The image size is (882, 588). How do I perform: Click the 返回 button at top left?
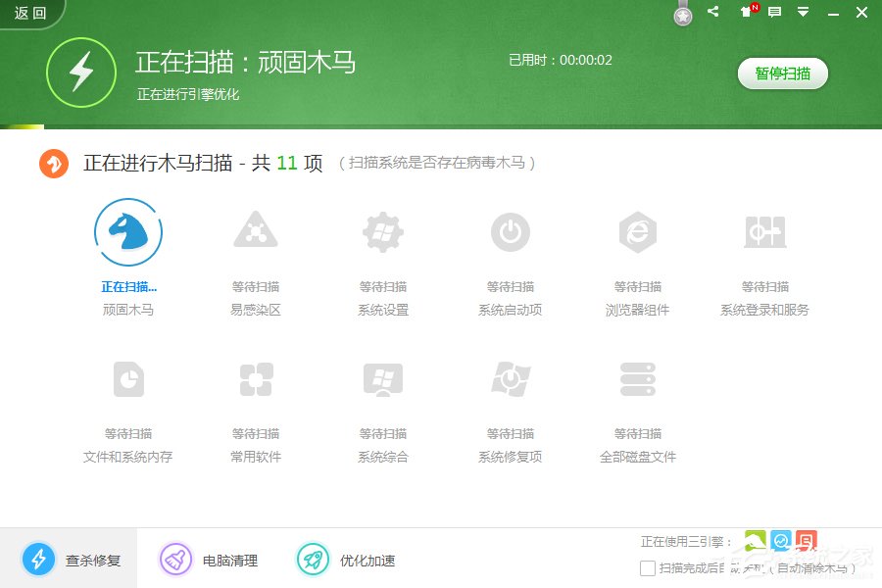coord(27,12)
